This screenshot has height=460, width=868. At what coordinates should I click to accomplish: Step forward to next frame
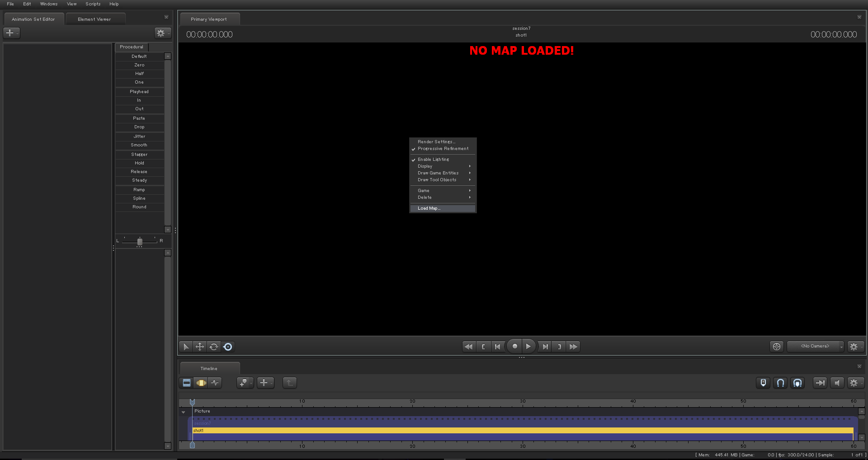545,347
